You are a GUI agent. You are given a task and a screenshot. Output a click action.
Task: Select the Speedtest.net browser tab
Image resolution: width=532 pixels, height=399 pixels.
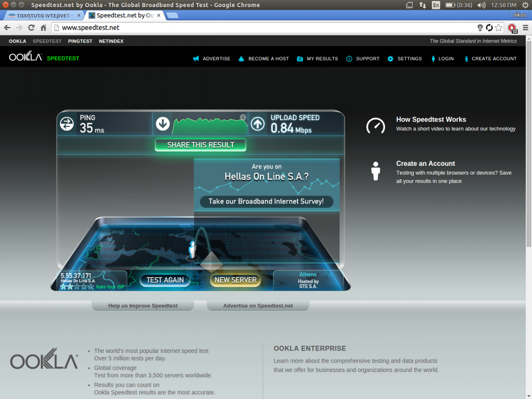point(125,15)
